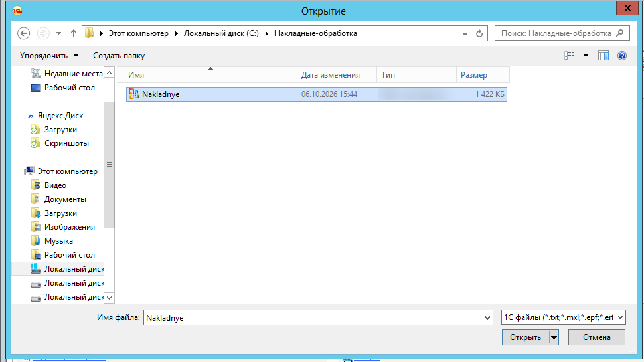The height and width of the screenshot is (362, 644).
Task: Open the 'Упорядочить' menu
Action: [x=49, y=56]
